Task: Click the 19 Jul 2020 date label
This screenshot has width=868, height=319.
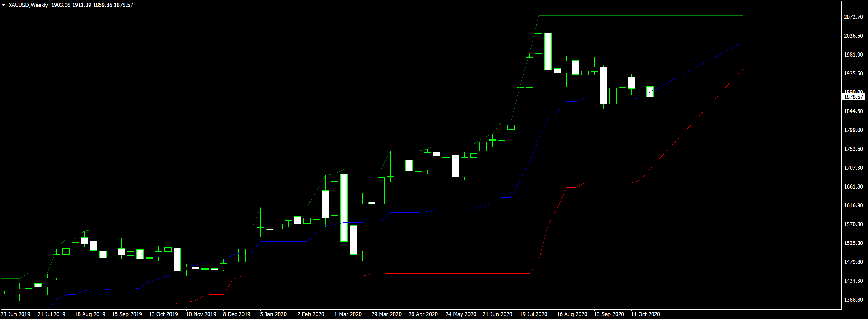Action: pos(533,314)
